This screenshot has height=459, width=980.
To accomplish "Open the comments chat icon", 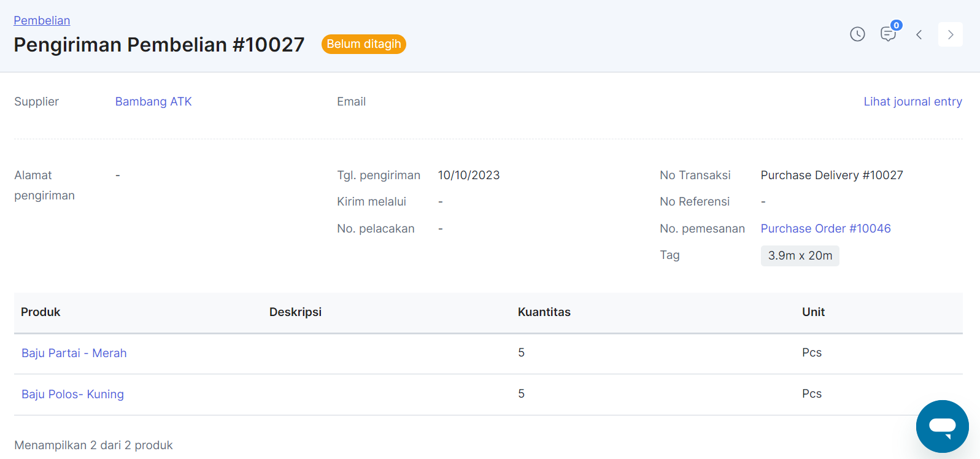I will click(x=888, y=34).
